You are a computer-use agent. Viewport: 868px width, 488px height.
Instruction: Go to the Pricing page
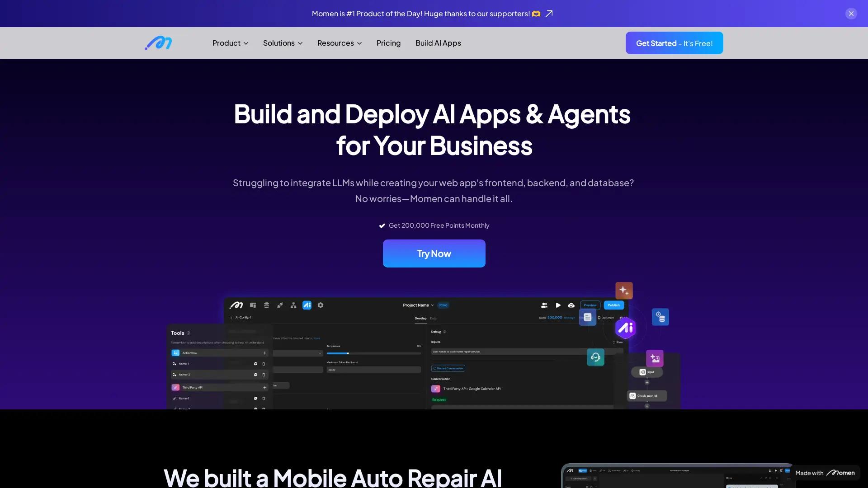pos(388,43)
